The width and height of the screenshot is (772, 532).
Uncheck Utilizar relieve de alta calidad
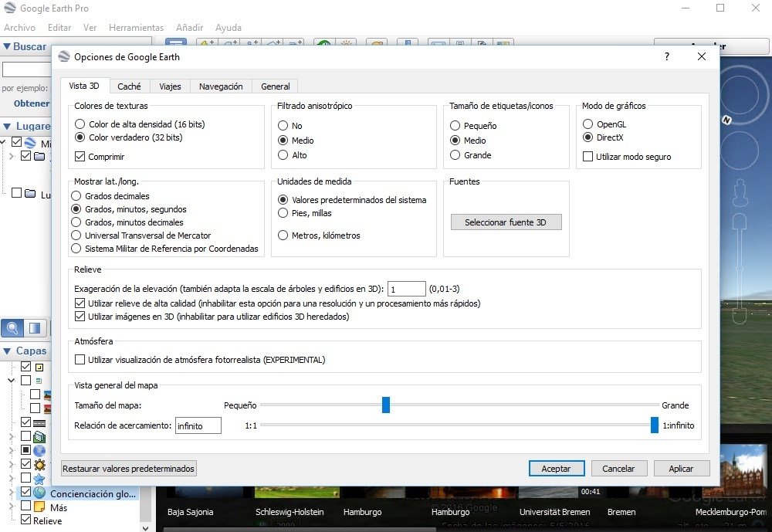[x=80, y=303]
